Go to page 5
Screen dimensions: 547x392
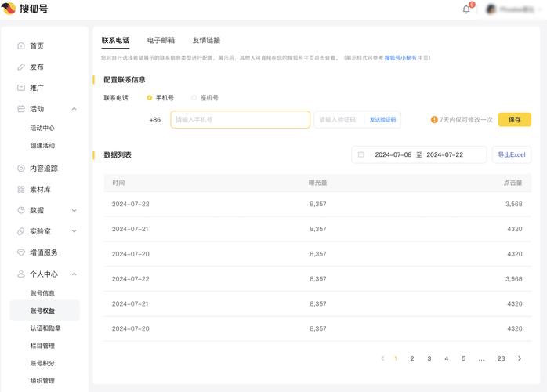coord(464,358)
